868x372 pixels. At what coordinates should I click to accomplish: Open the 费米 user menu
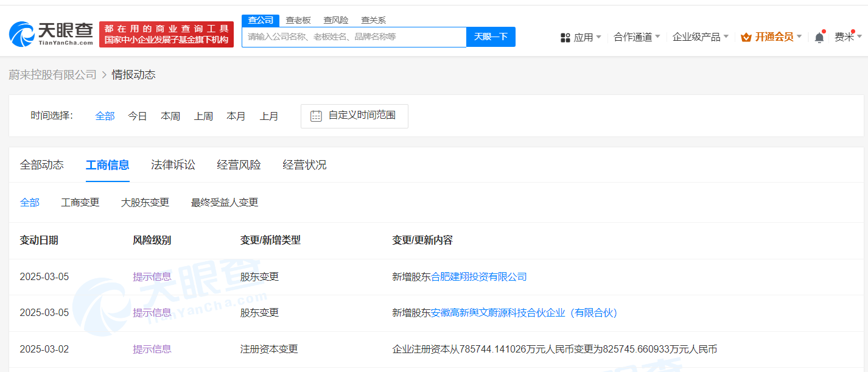point(848,37)
